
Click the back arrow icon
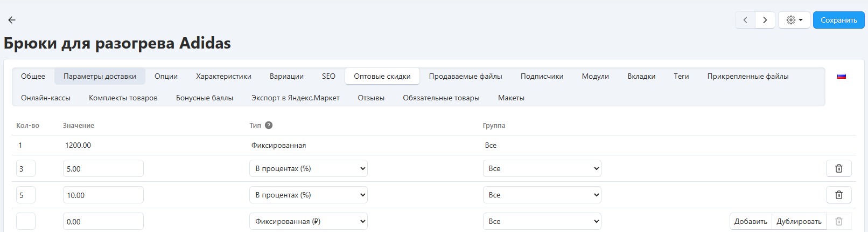tap(12, 20)
